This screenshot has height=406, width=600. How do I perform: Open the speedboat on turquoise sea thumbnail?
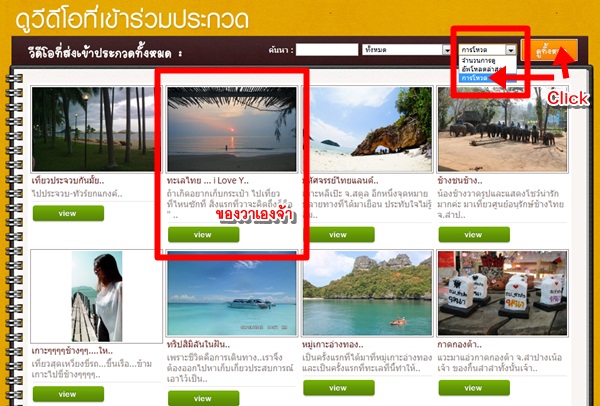[x=232, y=293]
